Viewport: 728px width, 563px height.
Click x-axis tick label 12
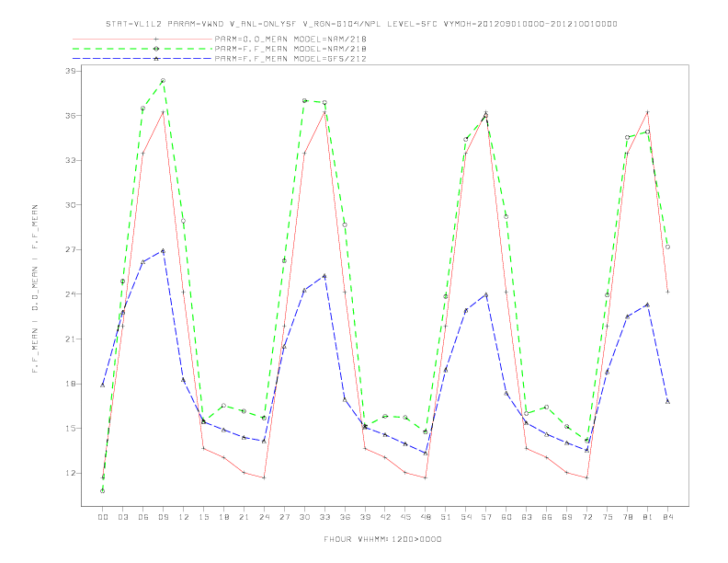[x=184, y=517]
